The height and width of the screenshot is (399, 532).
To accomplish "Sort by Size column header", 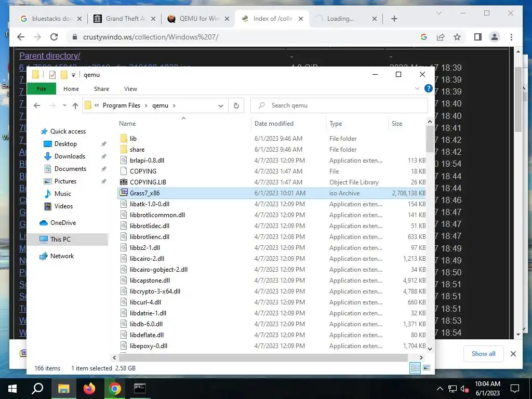I will (397, 124).
